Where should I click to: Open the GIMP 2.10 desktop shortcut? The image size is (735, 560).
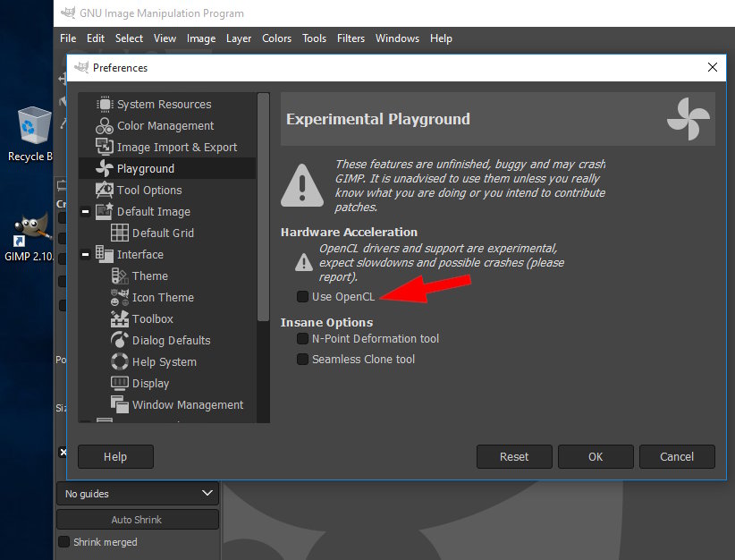pos(31,237)
